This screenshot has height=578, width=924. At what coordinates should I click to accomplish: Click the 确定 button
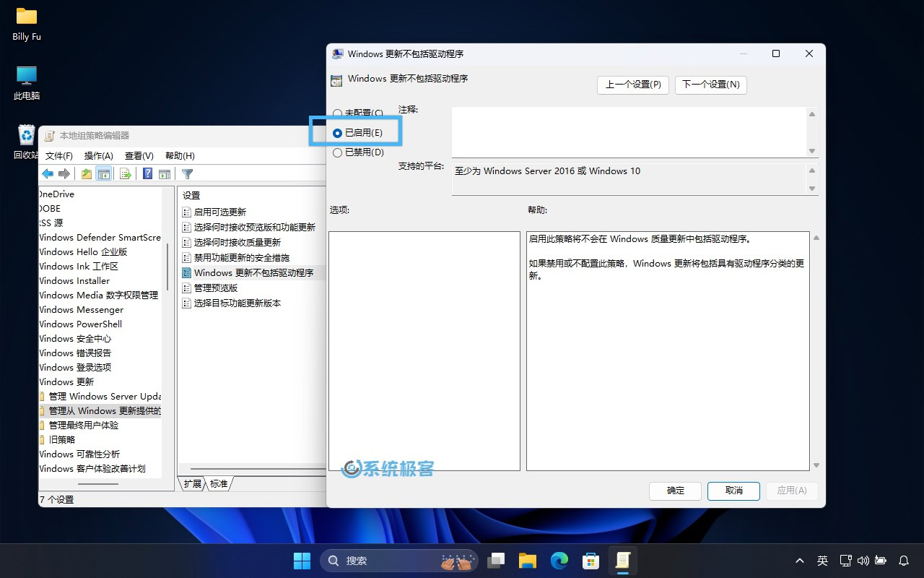[676, 491]
